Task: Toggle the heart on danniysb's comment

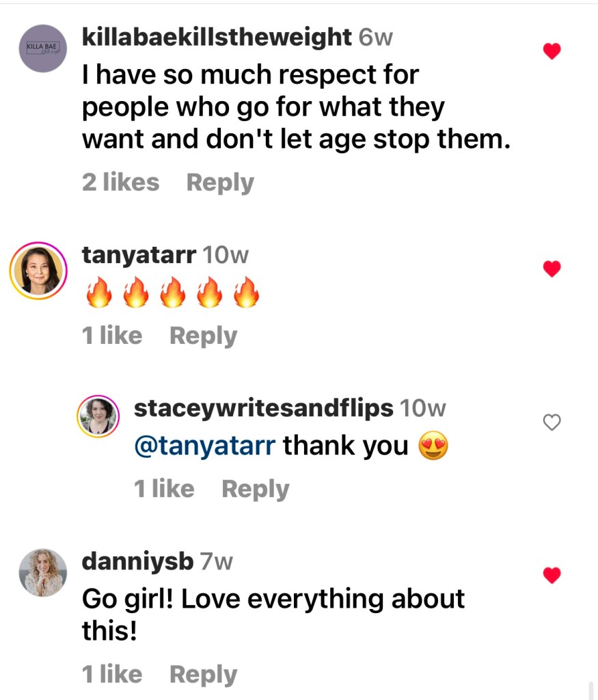Action: point(552,576)
